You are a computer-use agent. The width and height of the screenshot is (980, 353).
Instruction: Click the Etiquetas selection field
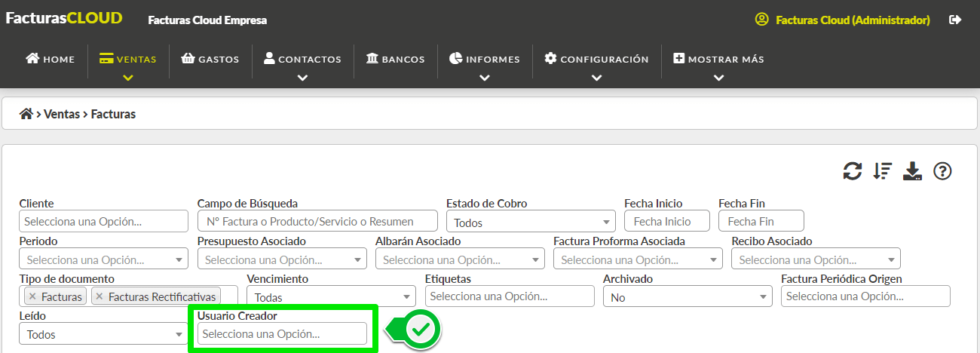(x=510, y=296)
